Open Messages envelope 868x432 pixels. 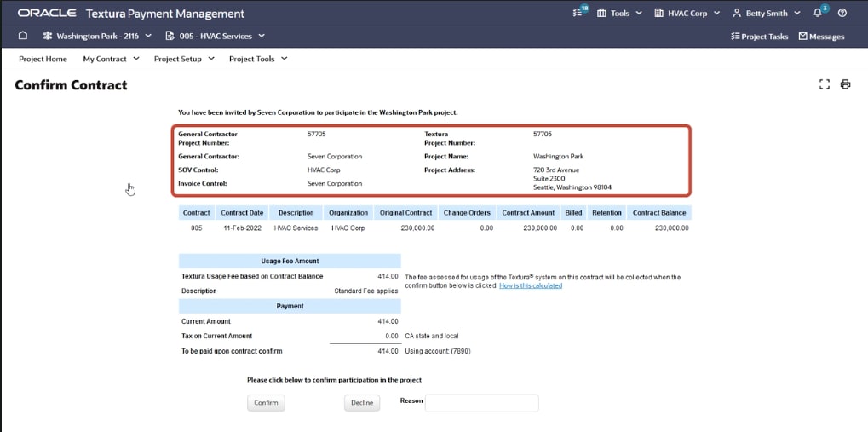(x=821, y=37)
